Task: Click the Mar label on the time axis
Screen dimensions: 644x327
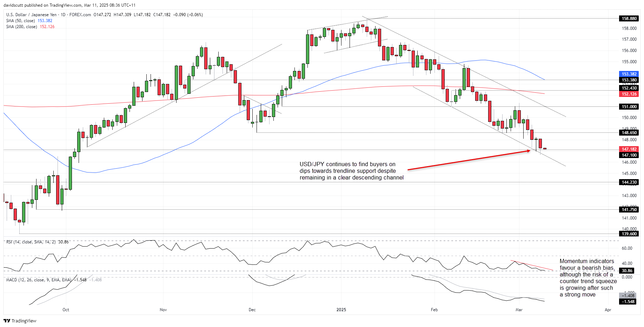Action: pyautogui.click(x=519, y=310)
